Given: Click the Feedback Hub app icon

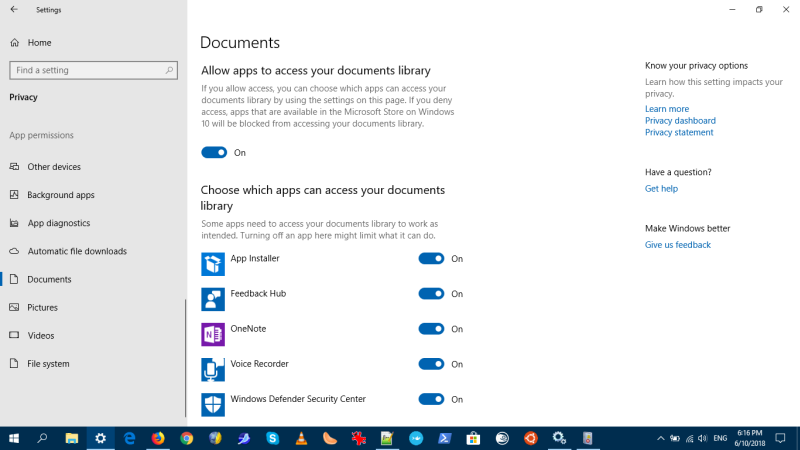Looking at the screenshot, I should (213, 299).
